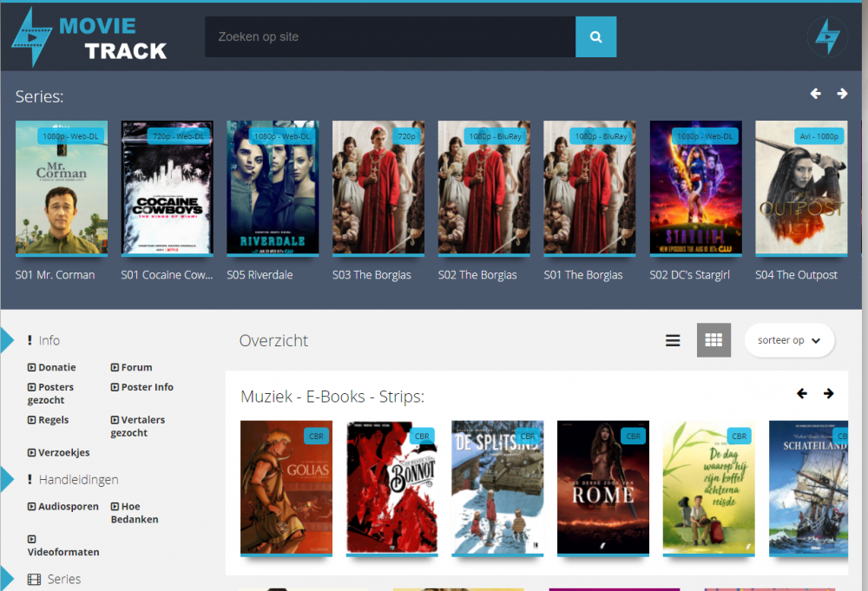
Task: Open the Regels menu entry
Action: pyautogui.click(x=53, y=419)
